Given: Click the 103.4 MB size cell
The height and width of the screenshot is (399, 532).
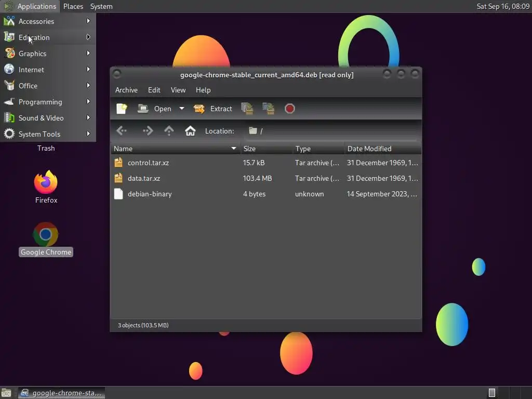Looking at the screenshot, I should 257,178.
